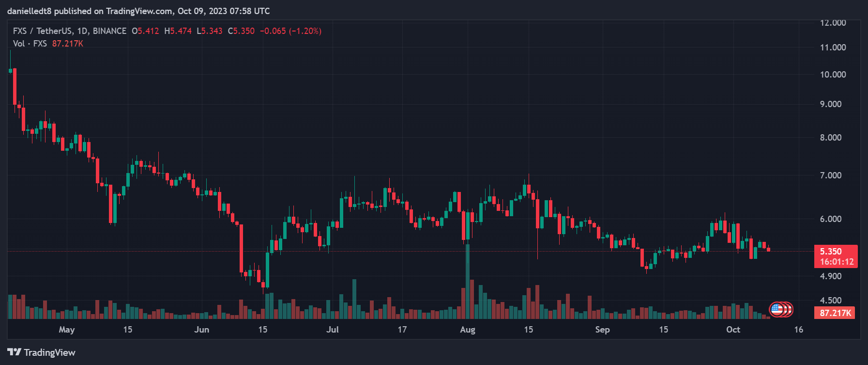The height and width of the screenshot is (365, 868).
Task: Select the volume value 87.217K in legend
Action: pos(68,44)
